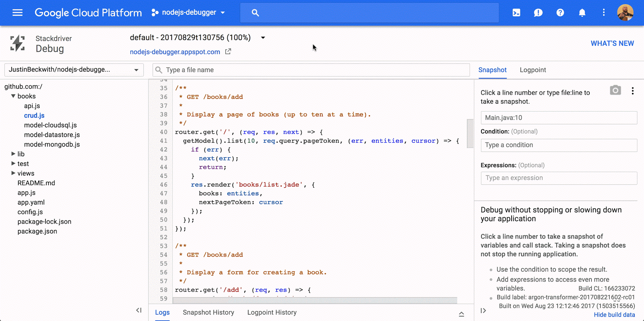The image size is (644, 321).
Task: Open config.js file
Action: (30, 212)
